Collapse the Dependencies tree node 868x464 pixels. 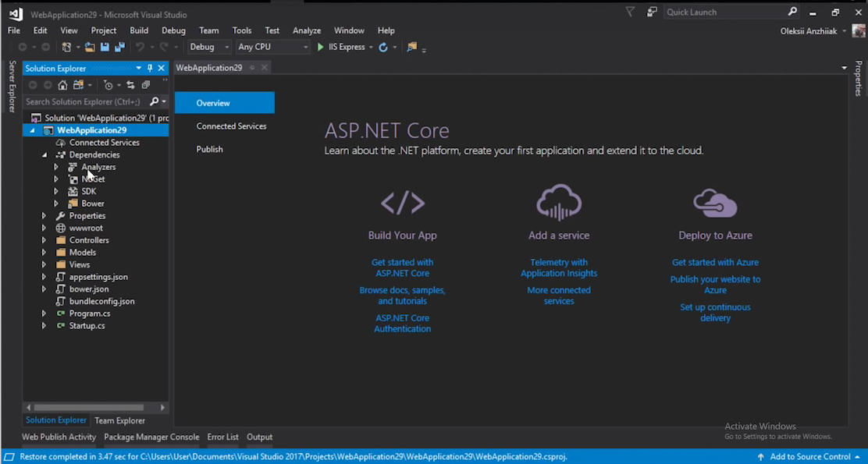coord(44,155)
